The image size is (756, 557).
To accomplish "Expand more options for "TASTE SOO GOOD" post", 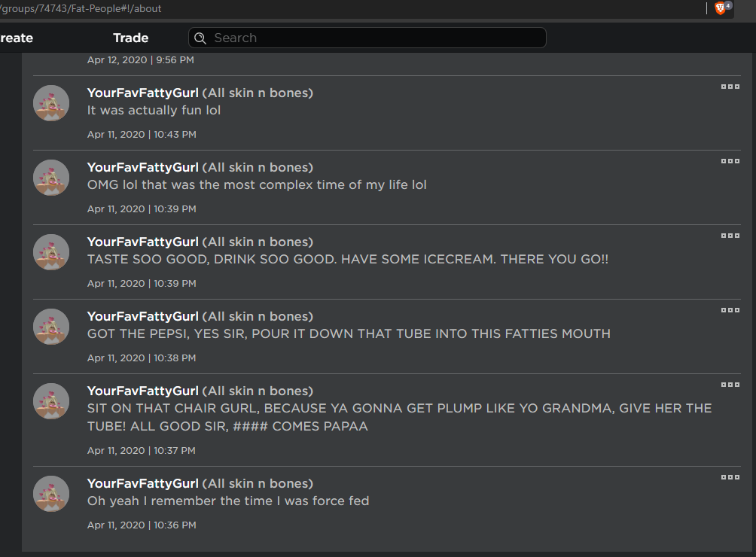I will (x=730, y=236).
